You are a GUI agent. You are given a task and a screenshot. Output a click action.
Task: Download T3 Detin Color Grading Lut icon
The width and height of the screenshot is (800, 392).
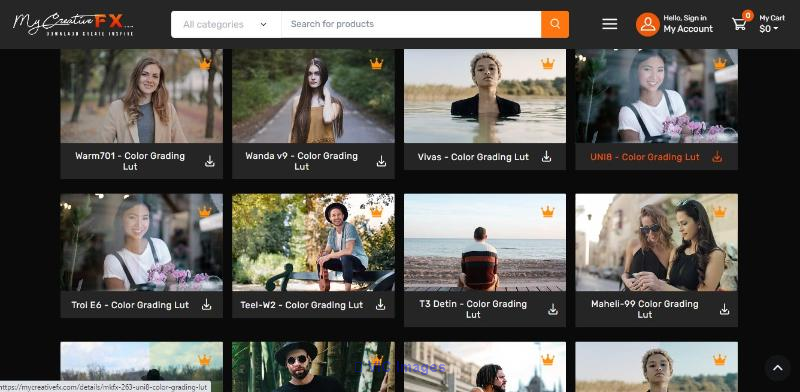pos(553,309)
